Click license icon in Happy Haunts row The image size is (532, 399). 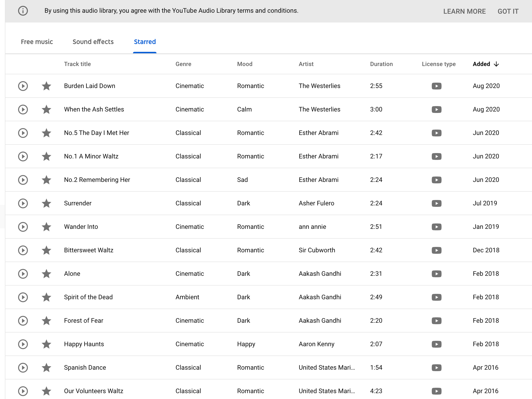437,344
